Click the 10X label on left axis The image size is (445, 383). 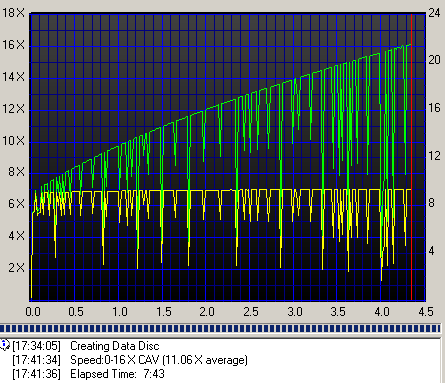tap(13, 140)
